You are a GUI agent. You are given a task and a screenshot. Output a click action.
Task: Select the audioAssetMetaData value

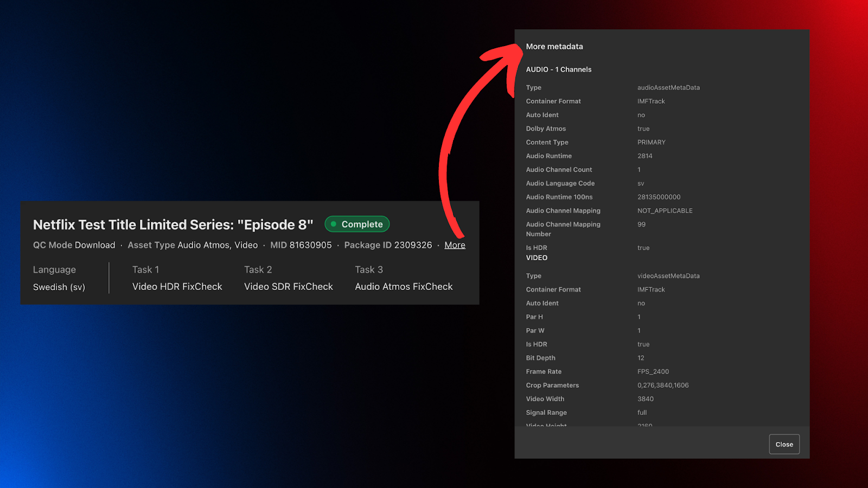point(668,87)
